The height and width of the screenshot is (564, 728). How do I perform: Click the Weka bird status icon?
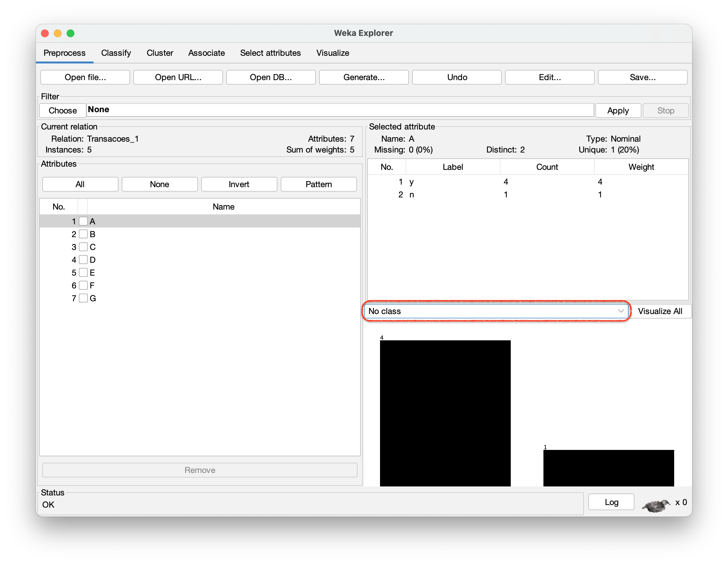[x=656, y=506]
